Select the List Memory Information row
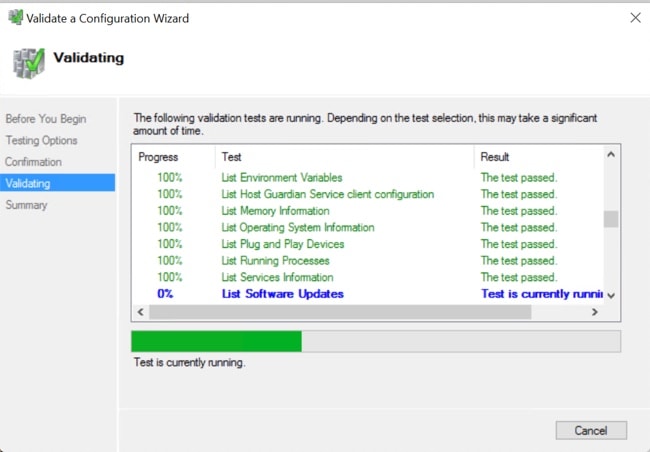This screenshot has height=452, width=650. 368,211
